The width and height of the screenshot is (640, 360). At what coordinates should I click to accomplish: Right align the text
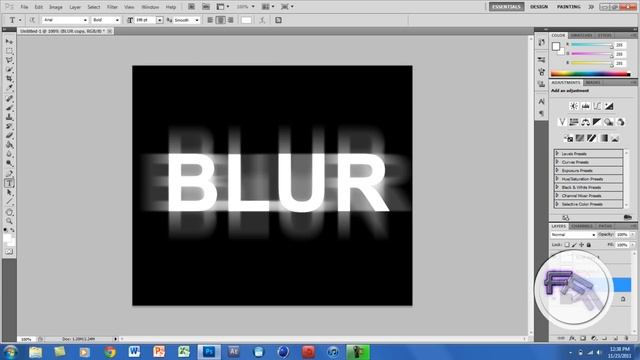tap(231, 20)
